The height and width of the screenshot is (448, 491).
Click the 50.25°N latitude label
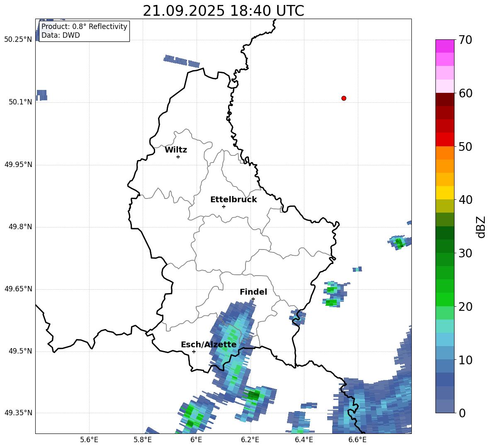[x=18, y=40]
